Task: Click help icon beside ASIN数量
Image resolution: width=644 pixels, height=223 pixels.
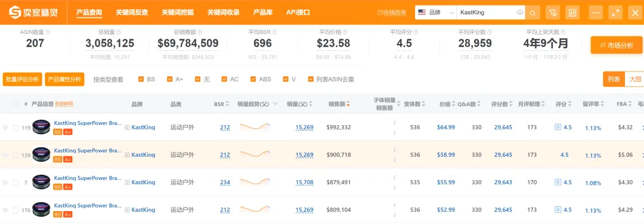Action: pyautogui.click(x=48, y=32)
